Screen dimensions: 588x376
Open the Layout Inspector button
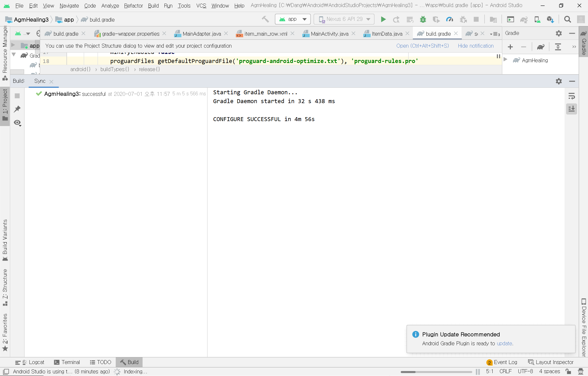551,362
